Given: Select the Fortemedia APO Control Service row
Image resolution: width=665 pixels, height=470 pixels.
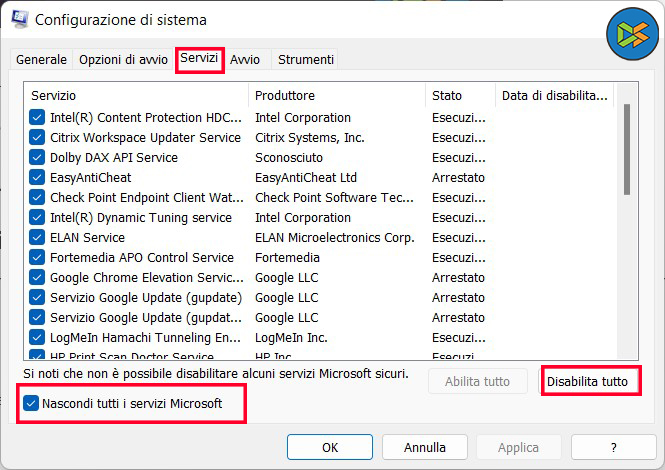Looking at the screenshot, I should click(141, 257).
